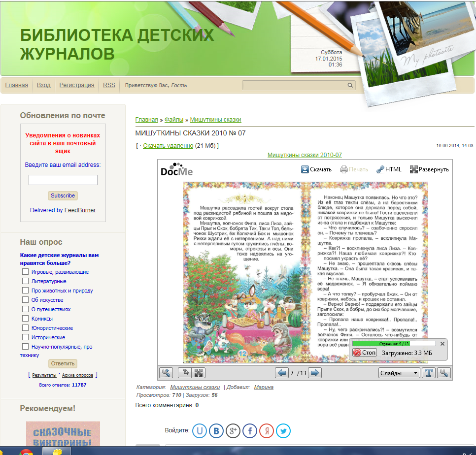
Task: Open the Вход menu item
Action: pyautogui.click(x=44, y=85)
